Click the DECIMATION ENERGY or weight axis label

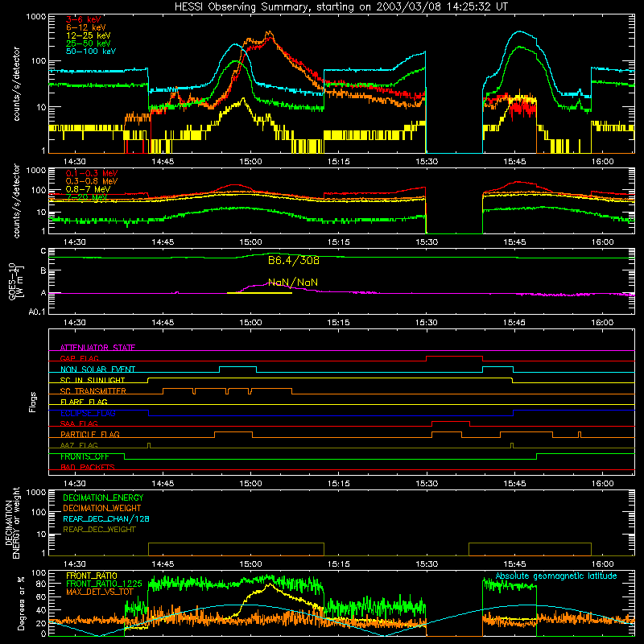click(12, 522)
